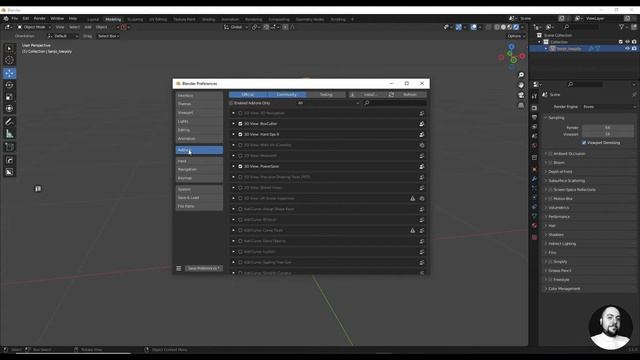Click warning triangle on VR Scene Inspection row

412,198
